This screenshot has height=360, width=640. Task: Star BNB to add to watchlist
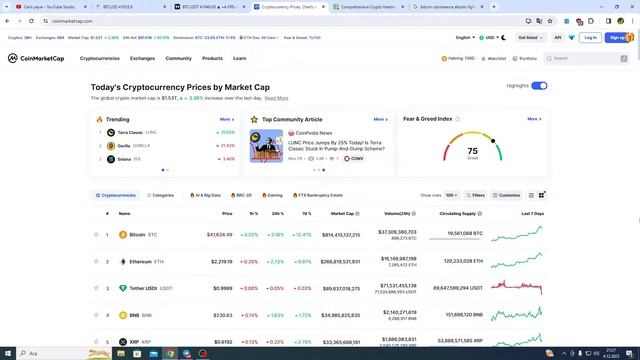point(96,315)
